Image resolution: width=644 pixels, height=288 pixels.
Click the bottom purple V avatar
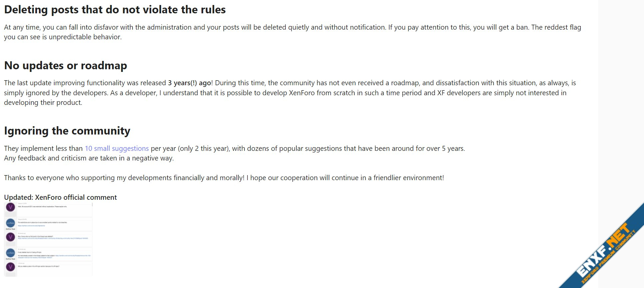click(10, 267)
